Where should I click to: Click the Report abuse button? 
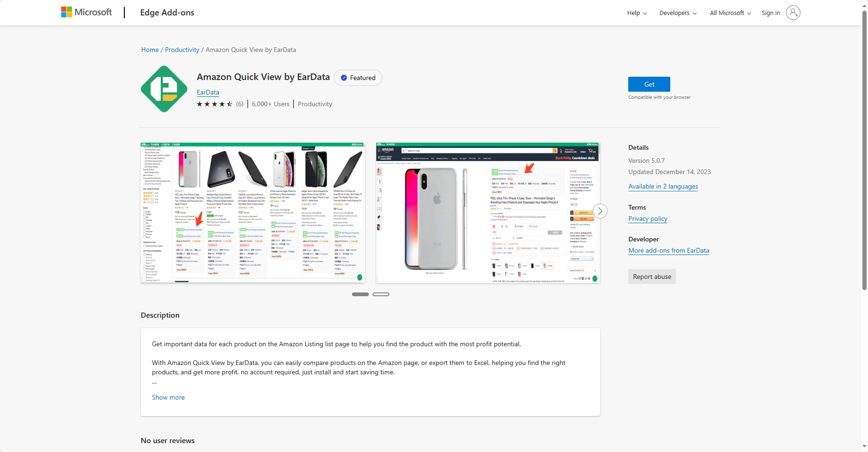tap(652, 277)
